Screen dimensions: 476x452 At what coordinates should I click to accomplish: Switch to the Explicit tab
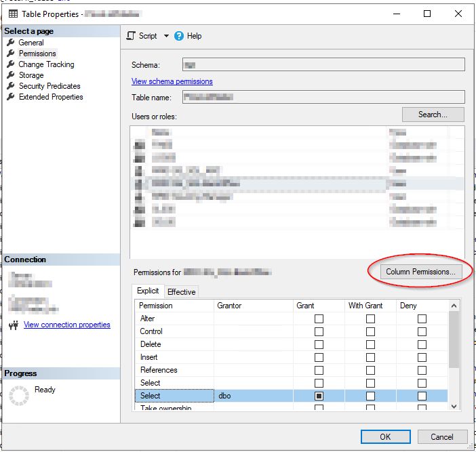point(148,291)
